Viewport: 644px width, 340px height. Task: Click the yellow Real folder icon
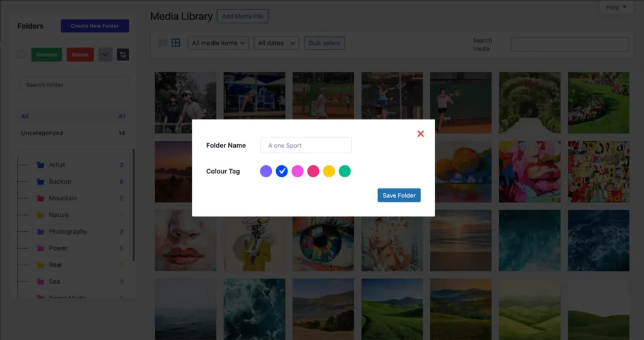point(40,265)
